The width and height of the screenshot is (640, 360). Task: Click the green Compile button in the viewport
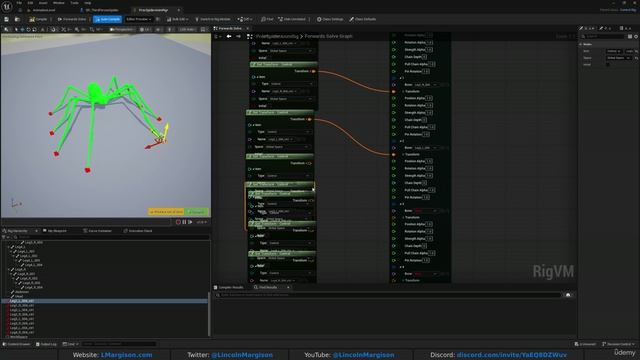pyautogui.click(x=197, y=212)
